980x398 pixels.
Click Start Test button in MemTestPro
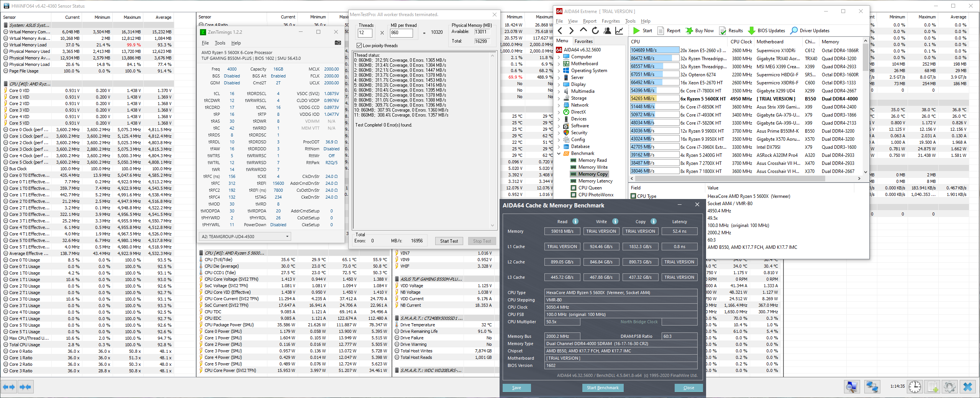pyautogui.click(x=449, y=241)
